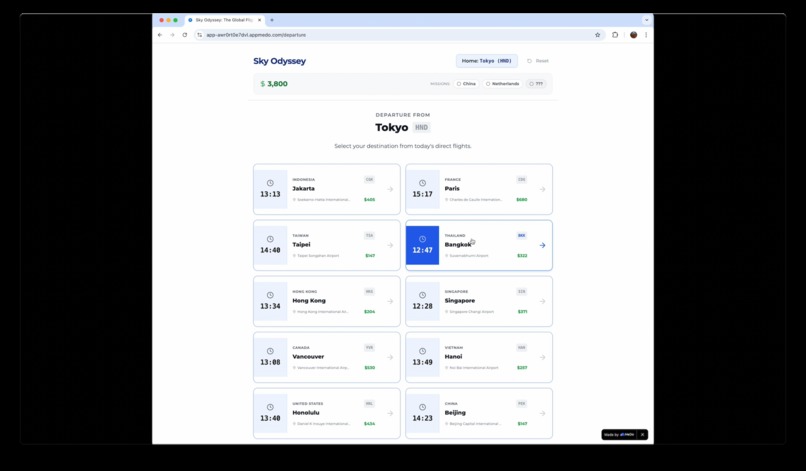
Task: Open a new browser tab with plus
Action: pos(272,20)
